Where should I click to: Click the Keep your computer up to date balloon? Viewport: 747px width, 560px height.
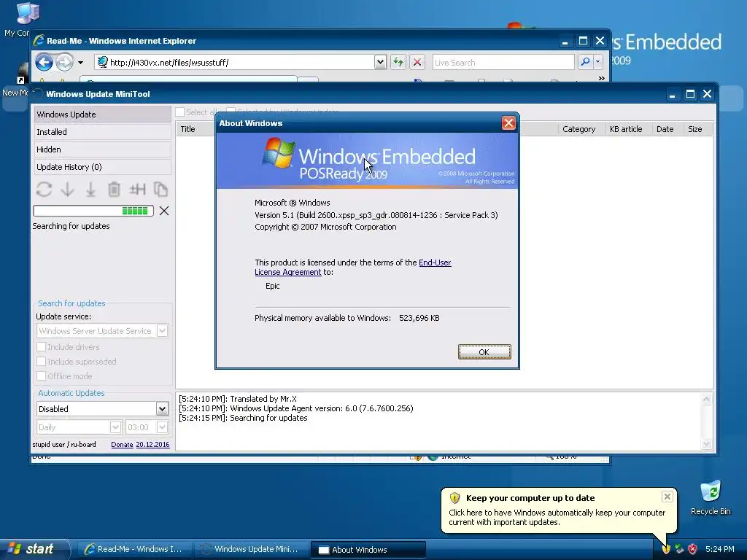[557, 510]
